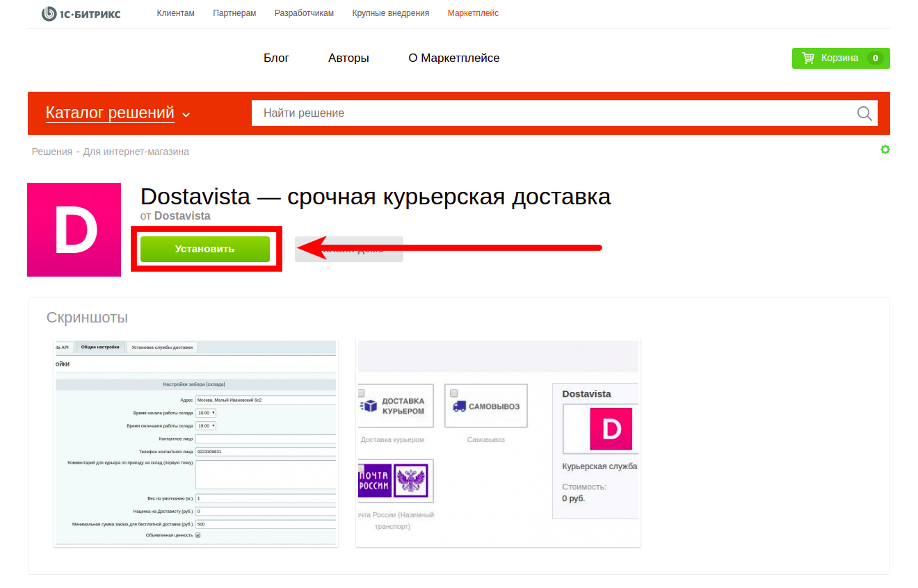Open the Партнерам menu item
918x588 pixels.
[234, 13]
